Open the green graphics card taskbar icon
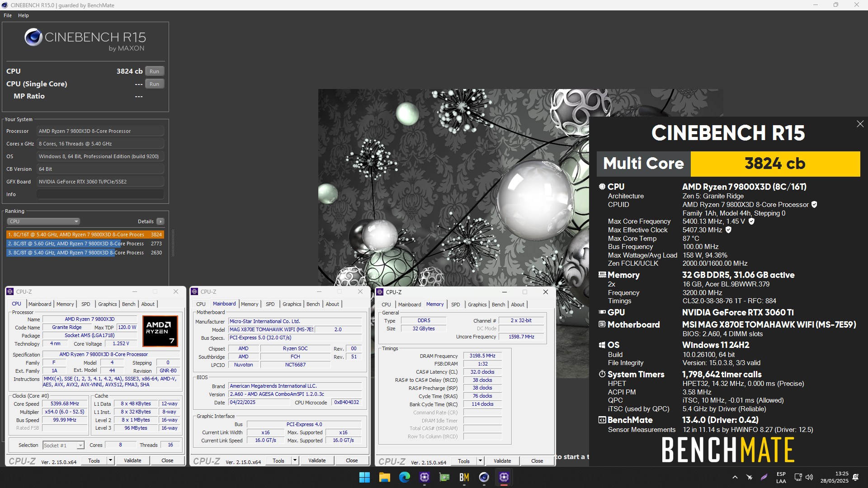The image size is (868, 488). (x=444, y=477)
